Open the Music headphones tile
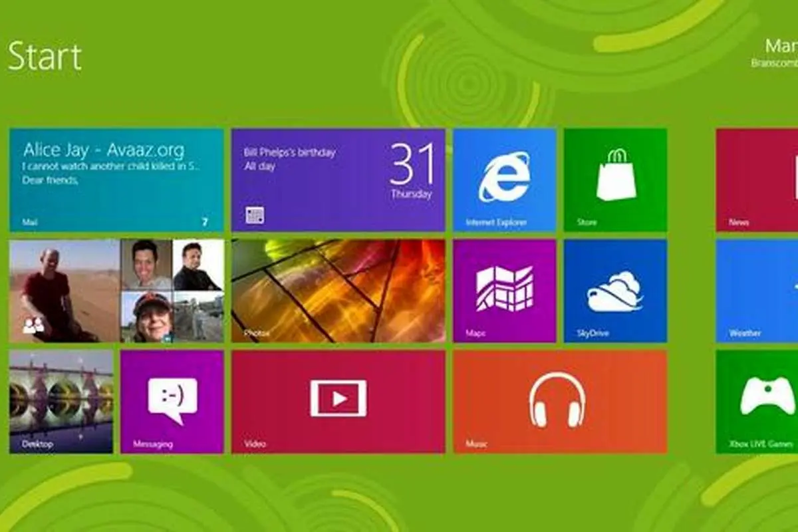The image size is (798, 532). tap(560, 402)
